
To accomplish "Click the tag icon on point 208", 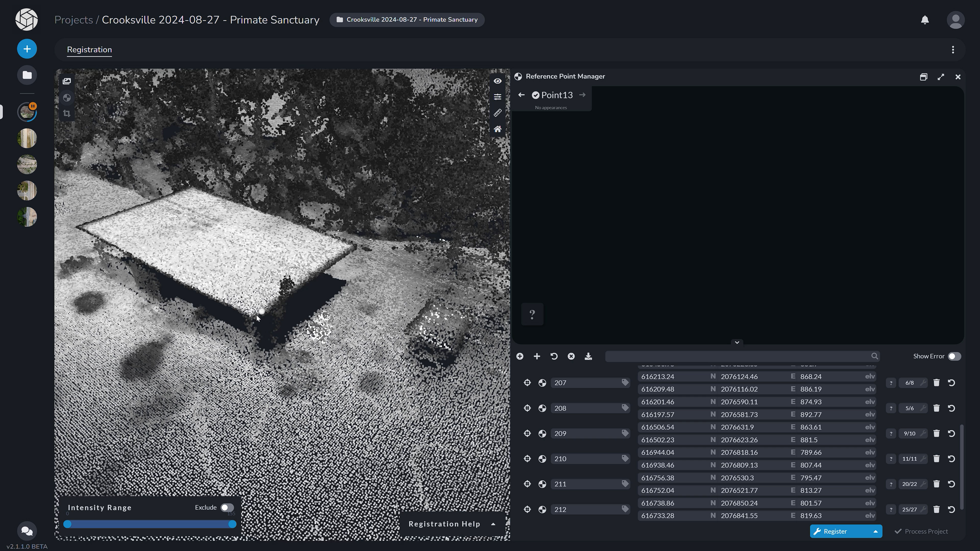I will pos(625,408).
